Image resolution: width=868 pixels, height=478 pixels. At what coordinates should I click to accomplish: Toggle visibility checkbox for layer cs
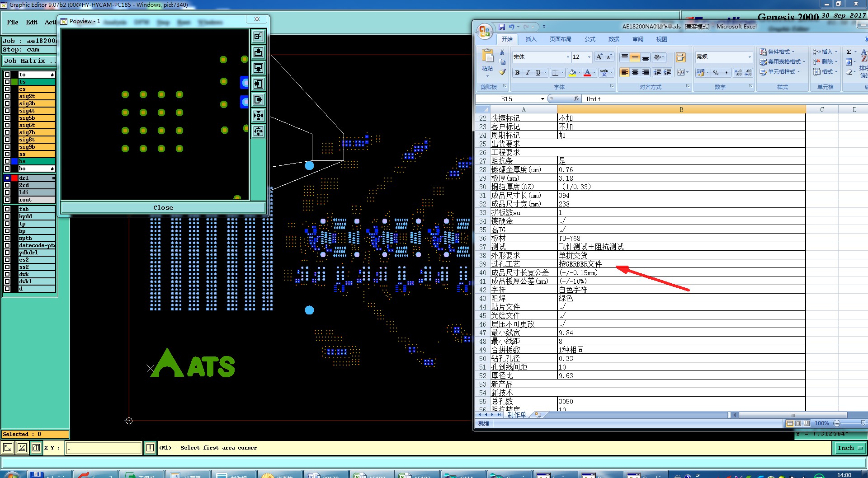point(7,89)
